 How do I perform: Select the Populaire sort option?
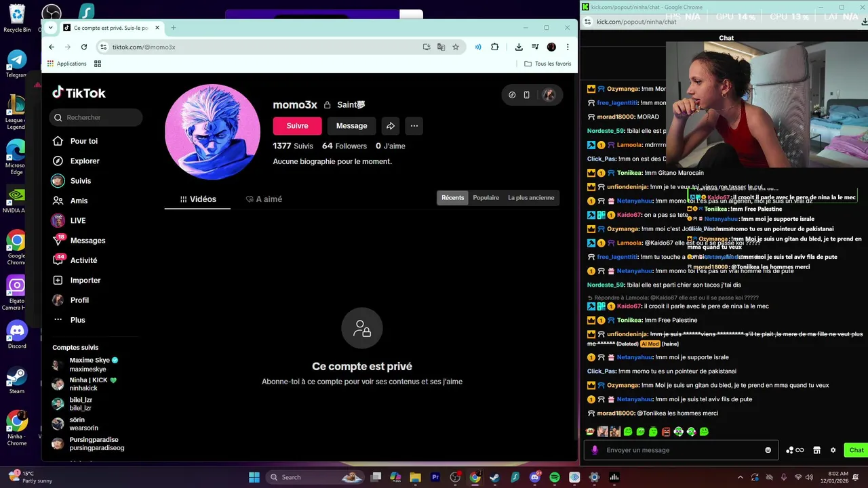(x=486, y=198)
